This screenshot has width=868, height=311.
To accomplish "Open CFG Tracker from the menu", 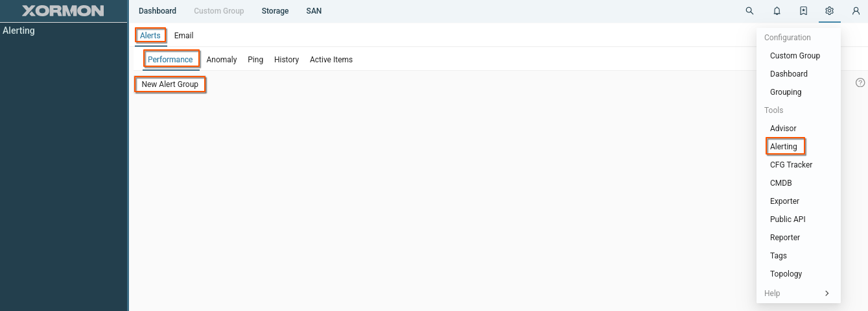I will click(791, 165).
